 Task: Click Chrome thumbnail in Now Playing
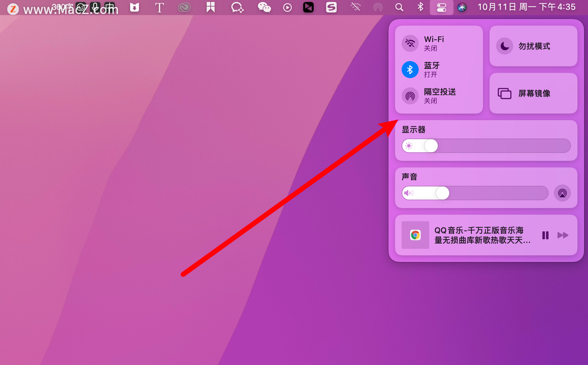(x=415, y=235)
